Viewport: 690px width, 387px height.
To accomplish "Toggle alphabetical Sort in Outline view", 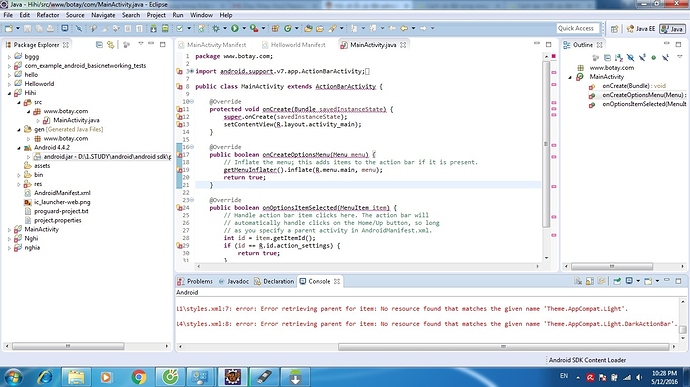I will point(618,58).
